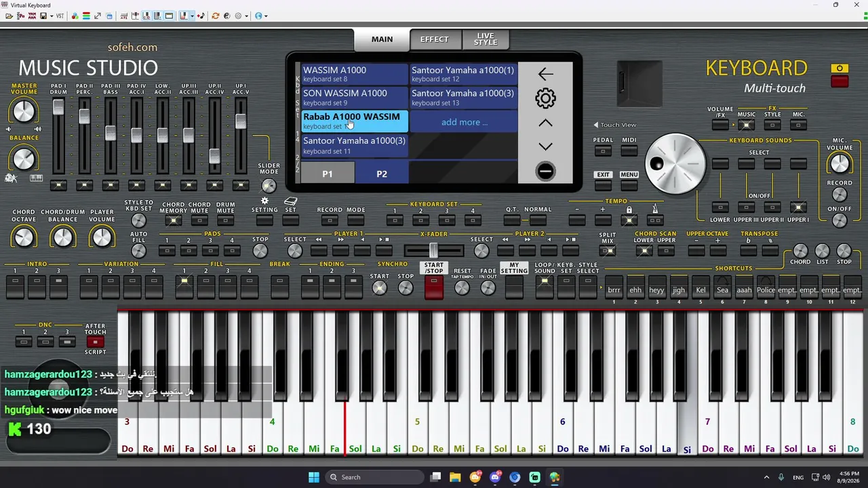Toggle the Lower on/off button
The image size is (868, 488).
click(x=720, y=207)
